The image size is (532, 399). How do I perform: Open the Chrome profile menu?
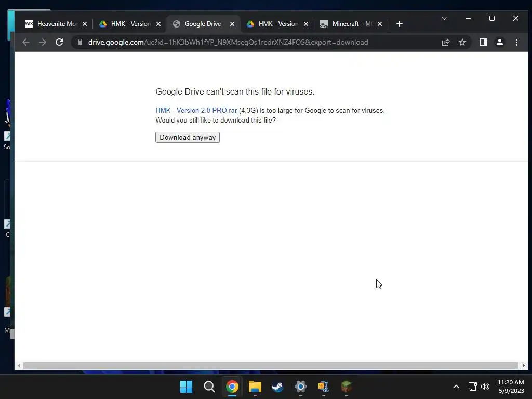click(500, 43)
